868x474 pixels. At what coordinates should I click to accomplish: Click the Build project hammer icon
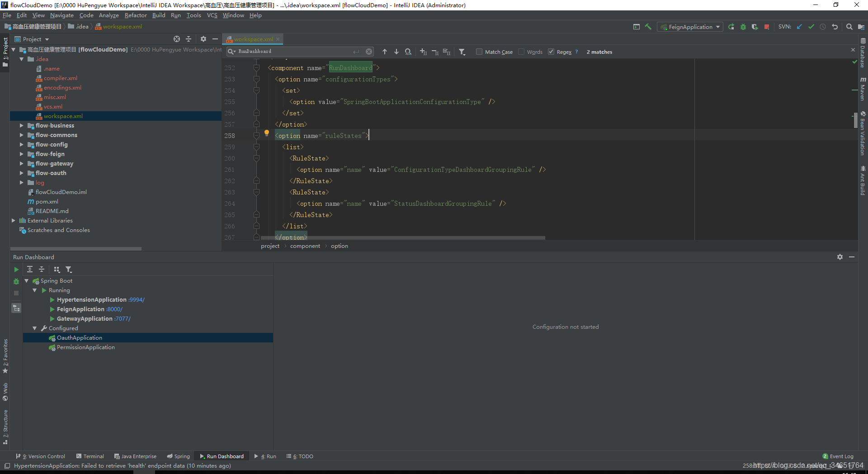(x=648, y=27)
